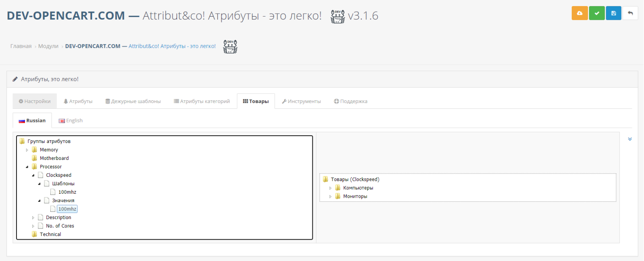Select the Description attribute
The height and width of the screenshot is (261, 644).
coord(58,217)
